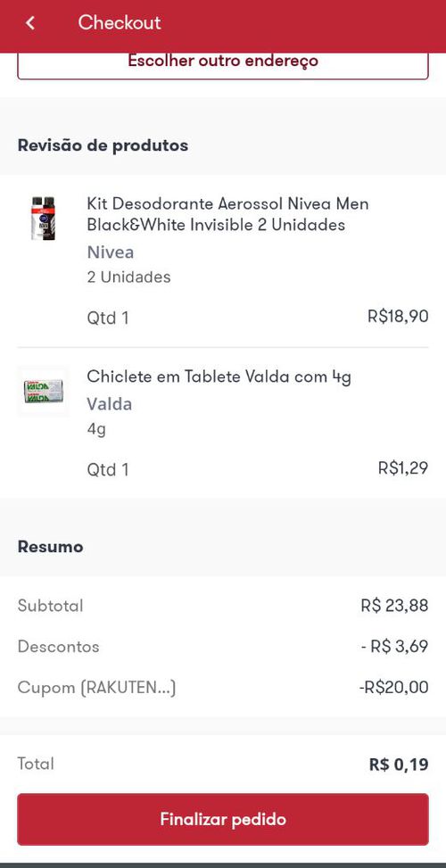This screenshot has width=446, height=868.
Task: Click the R$18,90 price of Nivea kit
Action: click(398, 317)
